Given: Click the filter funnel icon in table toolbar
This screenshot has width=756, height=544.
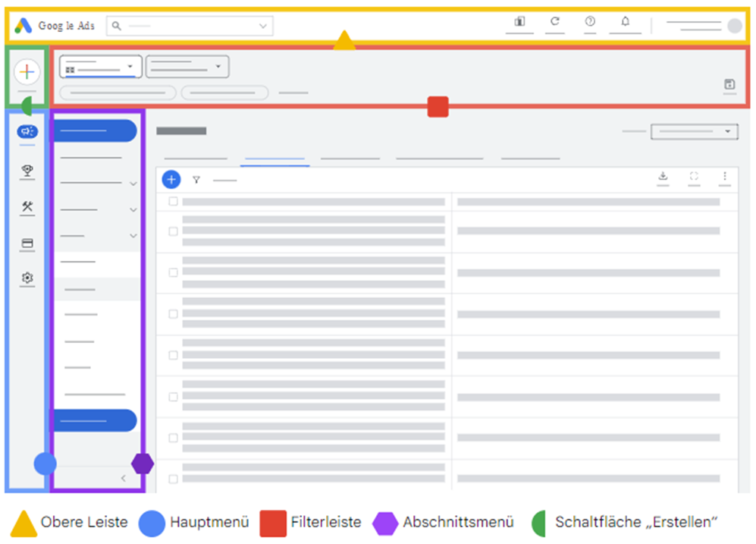Looking at the screenshot, I should pyautogui.click(x=196, y=180).
